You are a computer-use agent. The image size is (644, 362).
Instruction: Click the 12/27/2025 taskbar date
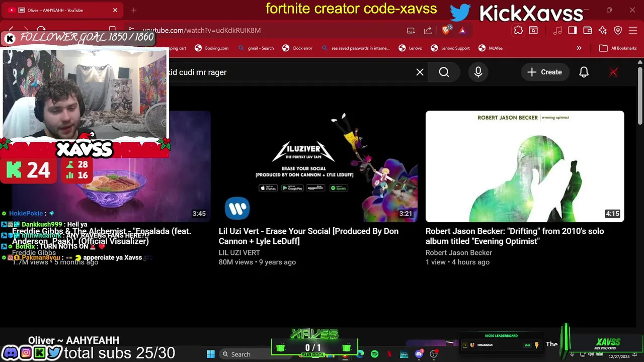[619, 357]
